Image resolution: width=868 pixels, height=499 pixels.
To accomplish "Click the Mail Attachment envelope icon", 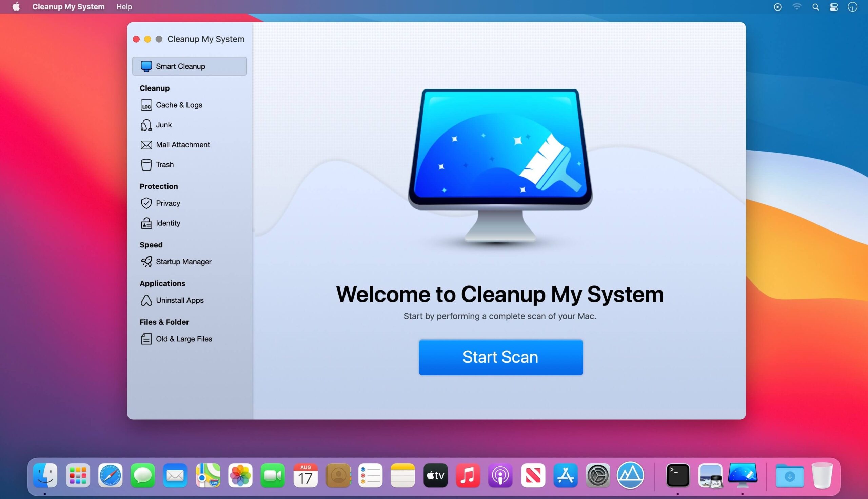I will [x=146, y=145].
